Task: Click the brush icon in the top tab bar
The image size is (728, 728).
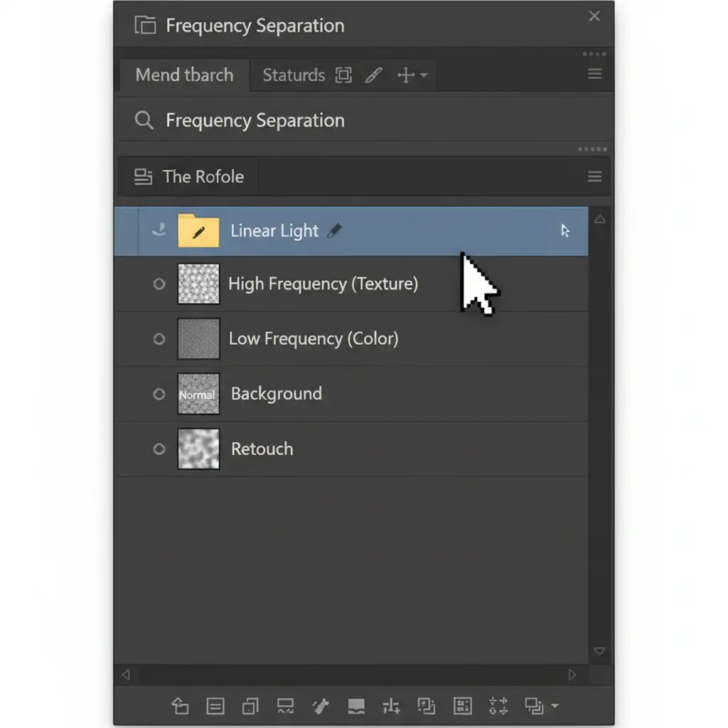Action: (374, 75)
